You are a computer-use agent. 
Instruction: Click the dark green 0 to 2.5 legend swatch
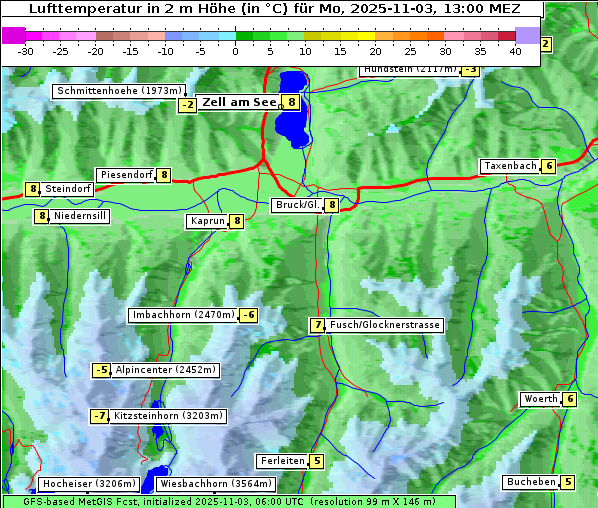[244, 36]
